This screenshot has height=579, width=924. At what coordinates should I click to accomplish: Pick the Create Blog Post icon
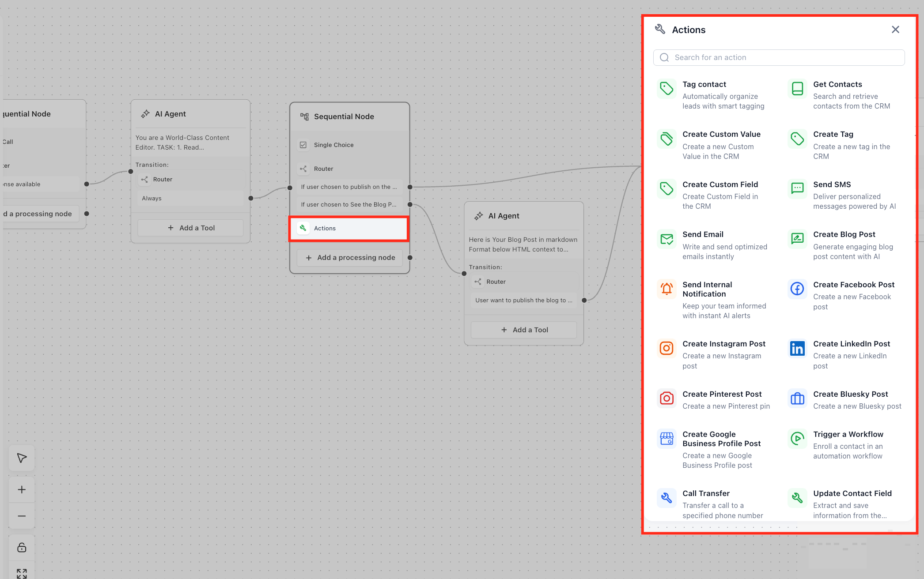pyautogui.click(x=797, y=239)
